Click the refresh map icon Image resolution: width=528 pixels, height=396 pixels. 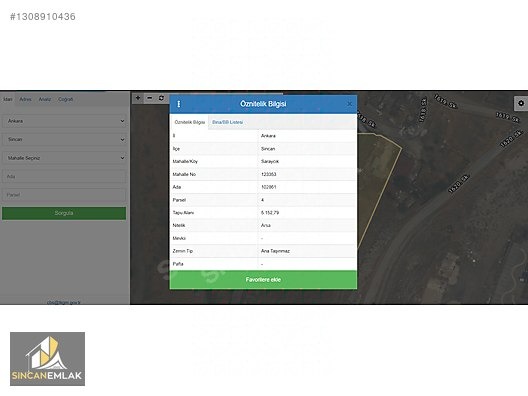point(161,98)
